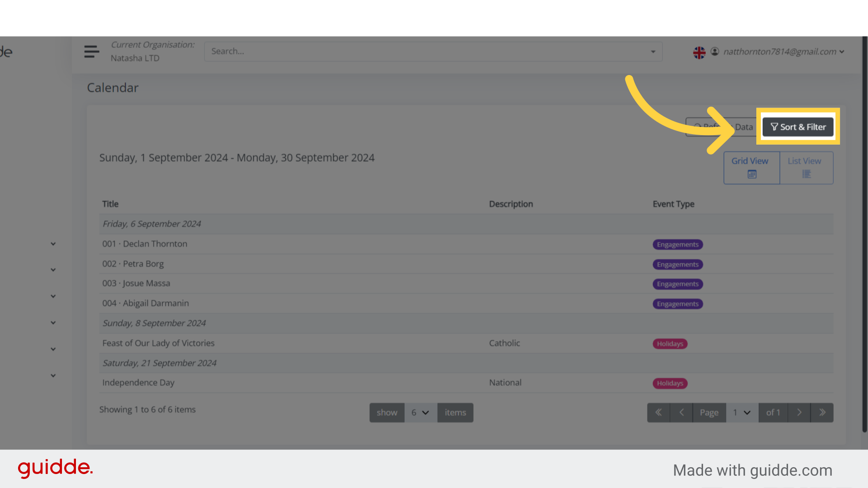Expand the fifth sidebar chevron

click(53, 349)
